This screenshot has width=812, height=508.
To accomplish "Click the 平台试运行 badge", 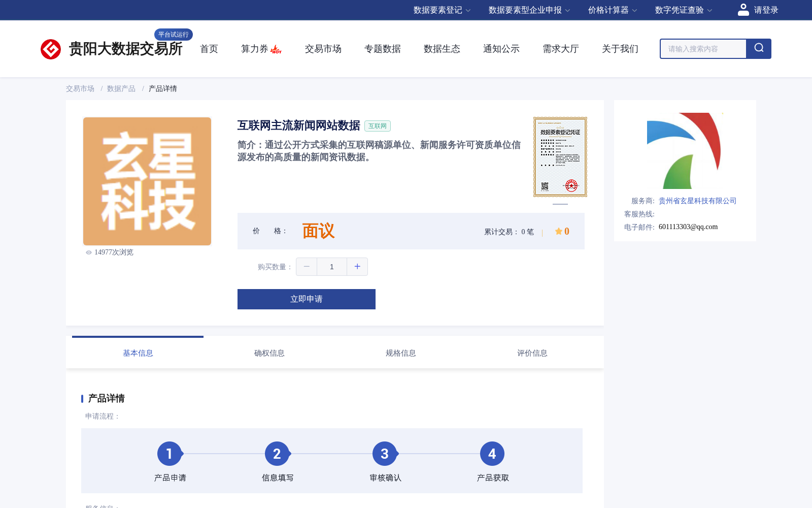I will tap(174, 35).
